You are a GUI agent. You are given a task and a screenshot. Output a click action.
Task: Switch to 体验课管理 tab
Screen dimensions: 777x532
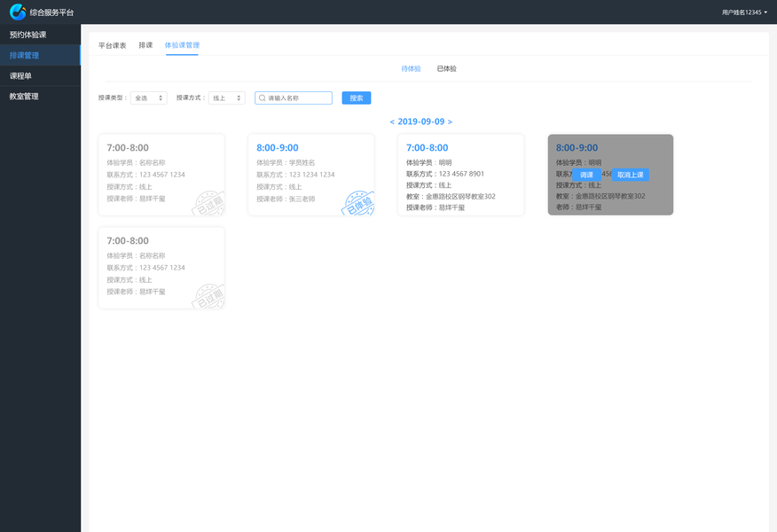click(182, 45)
